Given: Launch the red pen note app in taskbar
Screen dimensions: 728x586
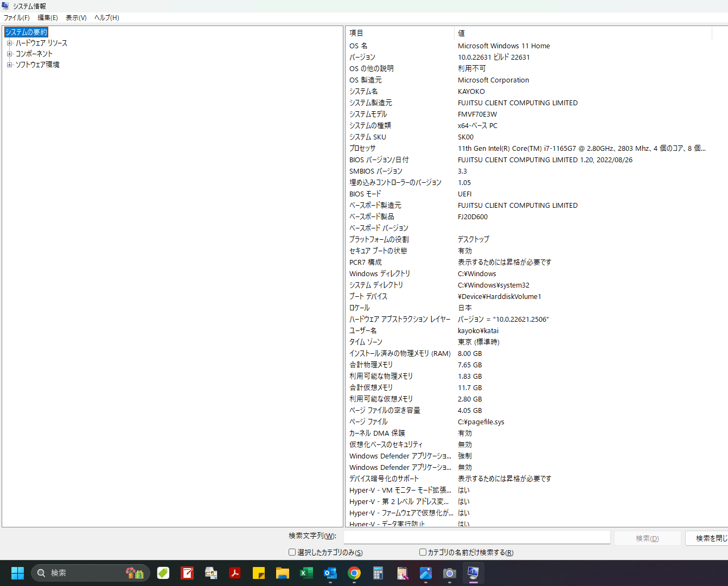Looking at the screenshot, I should coord(187,573).
